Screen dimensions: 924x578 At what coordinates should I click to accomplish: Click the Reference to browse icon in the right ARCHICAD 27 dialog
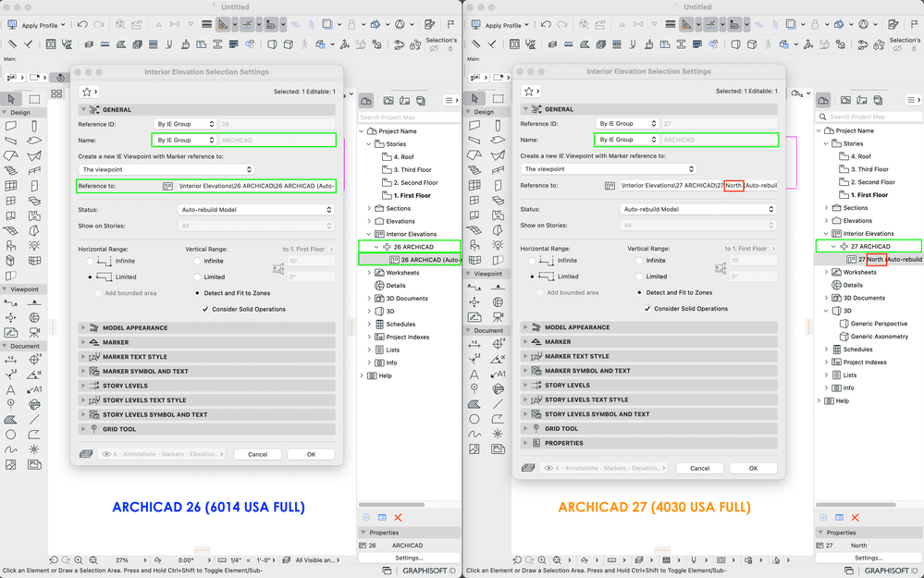coord(610,185)
